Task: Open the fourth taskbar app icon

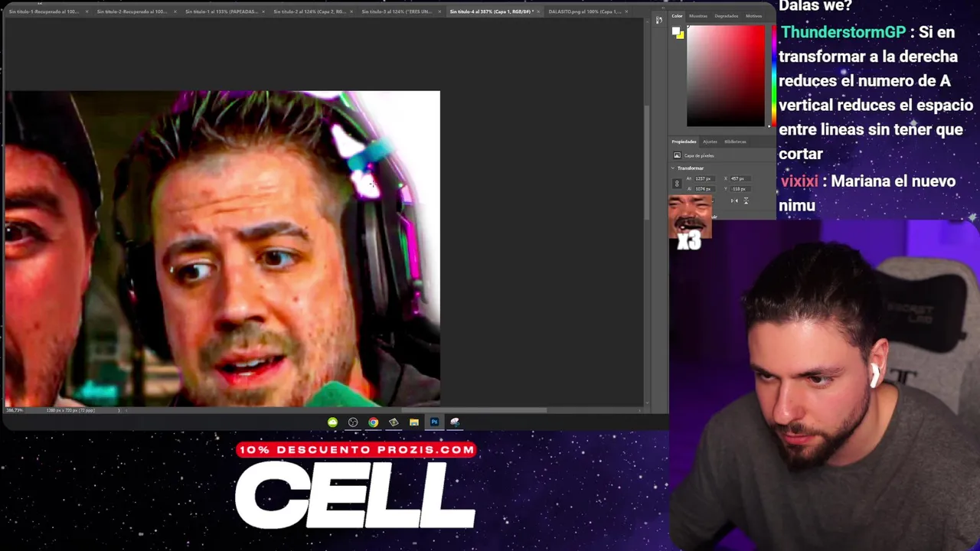Action: pos(394,422)
